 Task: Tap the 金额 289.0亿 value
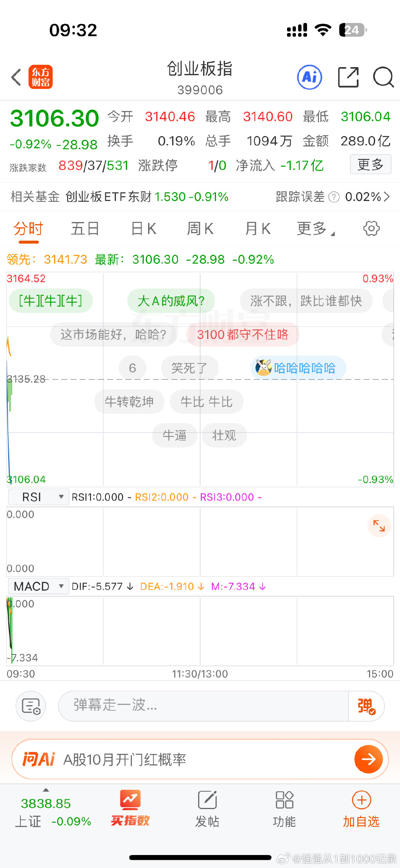[347, 141]
